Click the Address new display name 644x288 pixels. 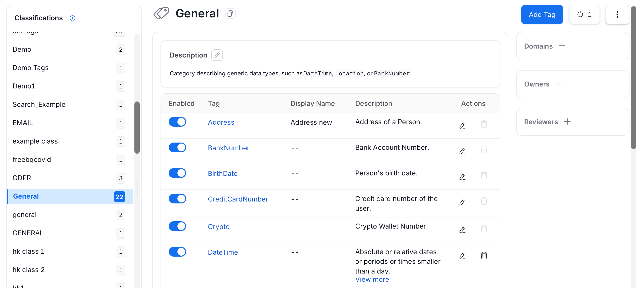point(311,122)
